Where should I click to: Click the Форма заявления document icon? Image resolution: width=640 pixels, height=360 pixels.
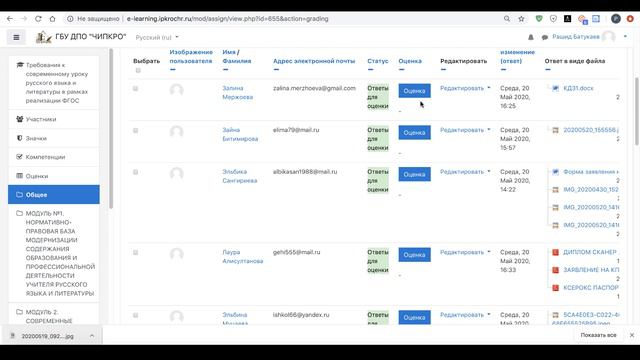(556, 172)
